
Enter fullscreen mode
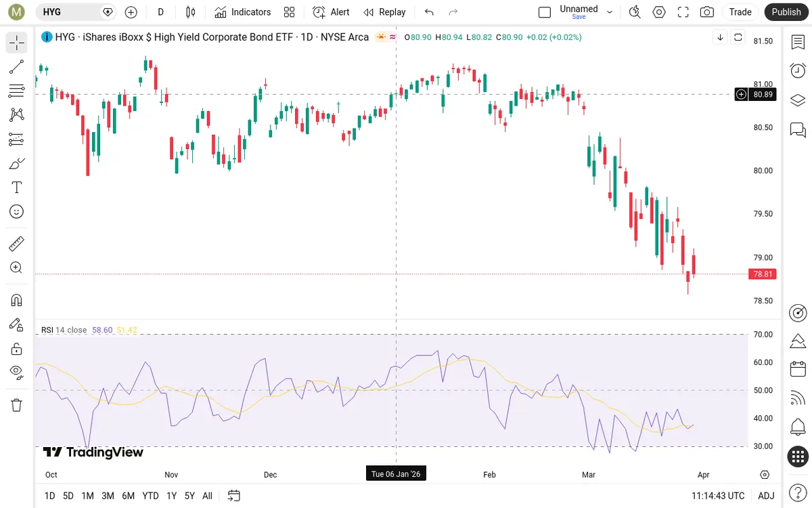tap(683, 12)
